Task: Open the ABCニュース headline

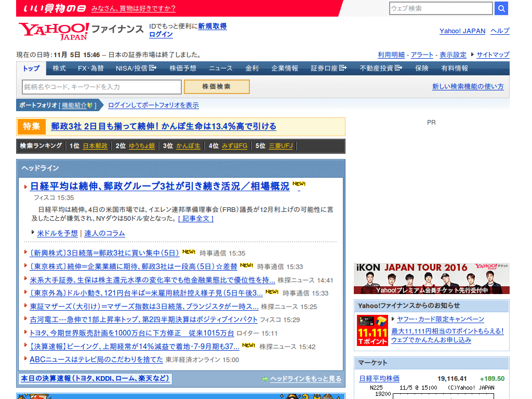Action: point(96,360)
